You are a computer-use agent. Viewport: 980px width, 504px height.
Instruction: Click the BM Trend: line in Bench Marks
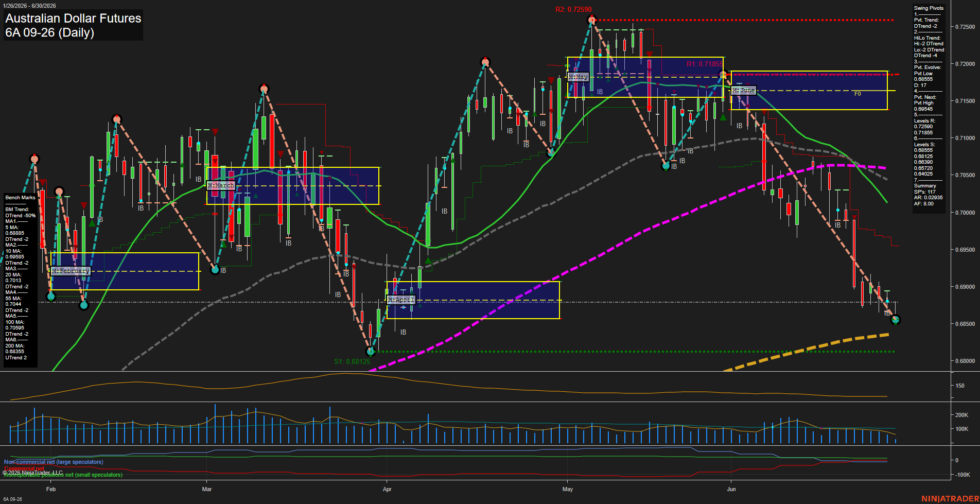coord(17,210)
